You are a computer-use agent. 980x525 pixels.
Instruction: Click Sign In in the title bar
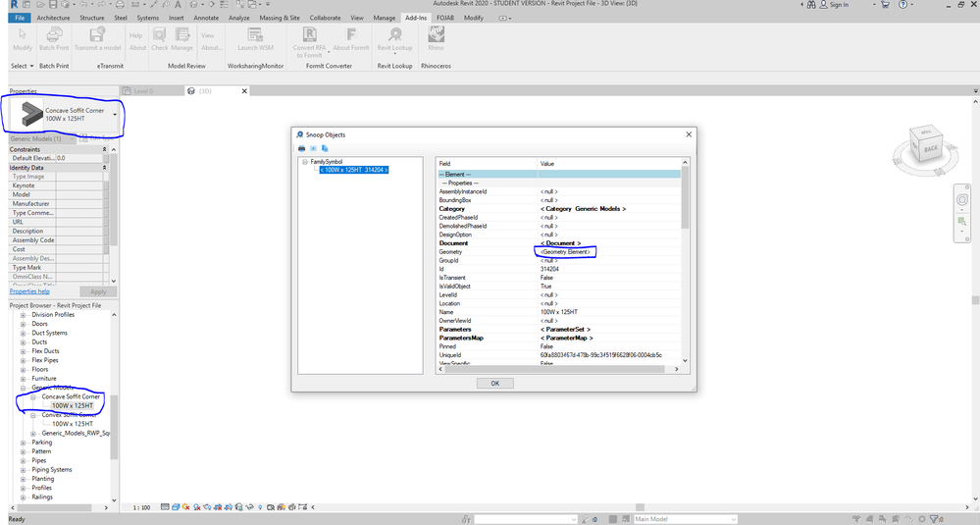839,4
